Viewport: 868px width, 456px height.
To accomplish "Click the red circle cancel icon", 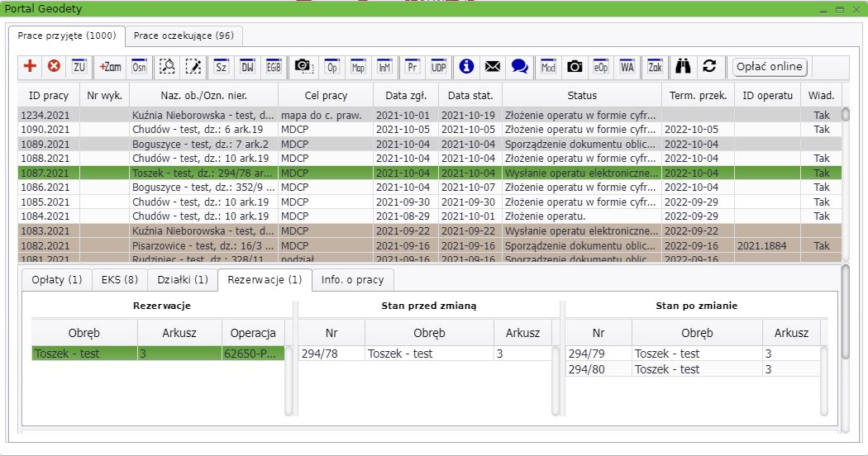I will pyautogui.click(x=54, y=67).
